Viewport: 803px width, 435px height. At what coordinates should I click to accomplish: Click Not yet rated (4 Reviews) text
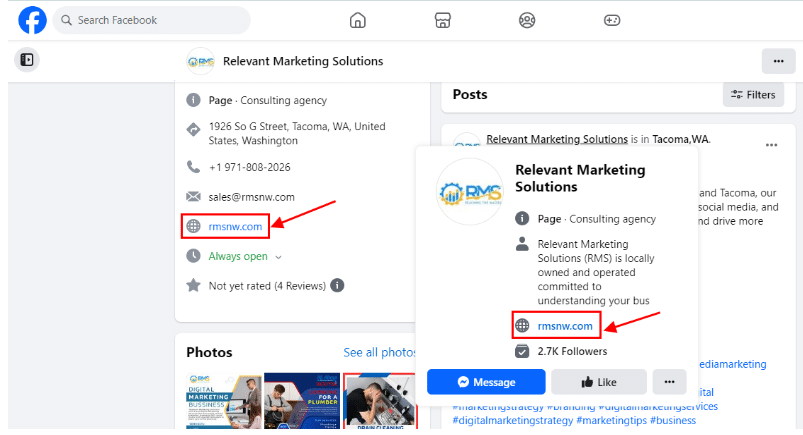pos(267,286)
